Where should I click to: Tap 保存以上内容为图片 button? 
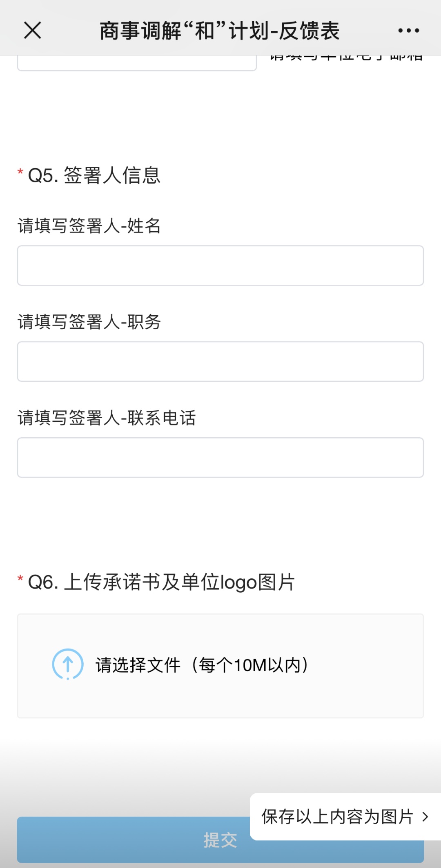[x=337, y=817]
